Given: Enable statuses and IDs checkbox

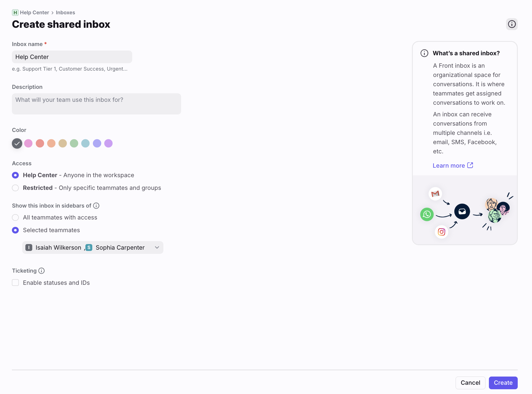Looking at the screenshot, I should click(15, 283).
